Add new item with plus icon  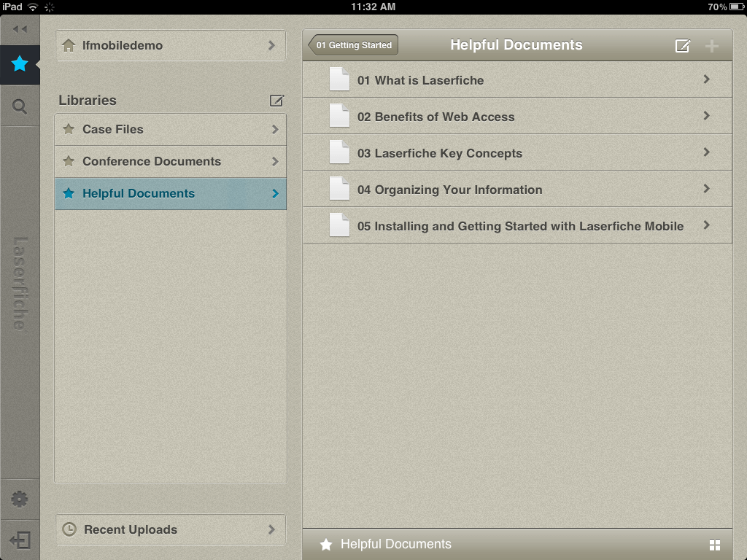coord(712,46)
